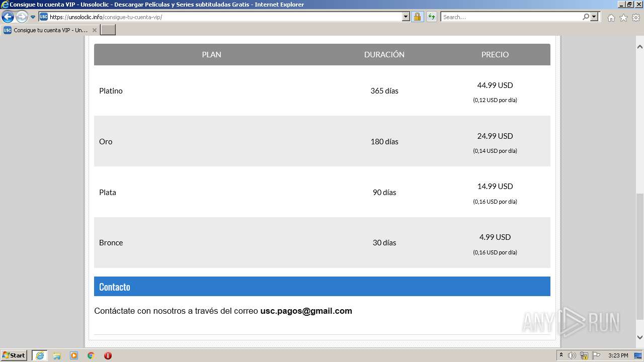The image size is (644, 362).
Task: Click Internet Explorer taskbar icon
Action: click(40, 355)
